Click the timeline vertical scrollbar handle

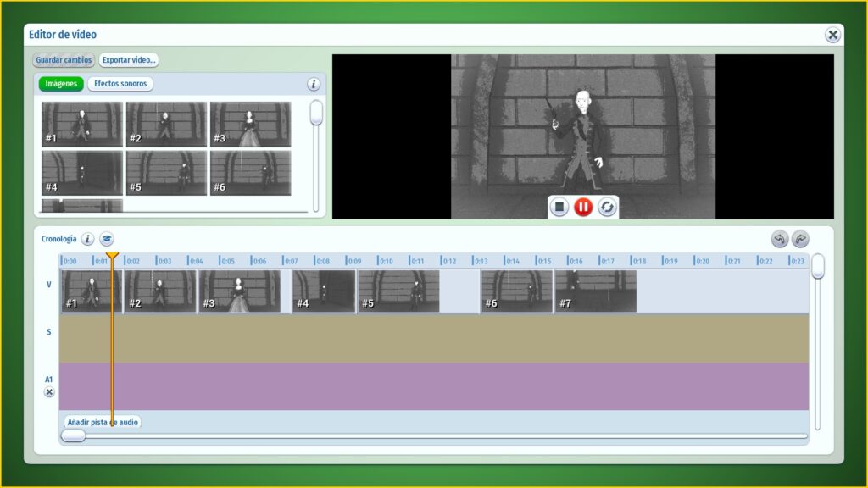(818, 266)
